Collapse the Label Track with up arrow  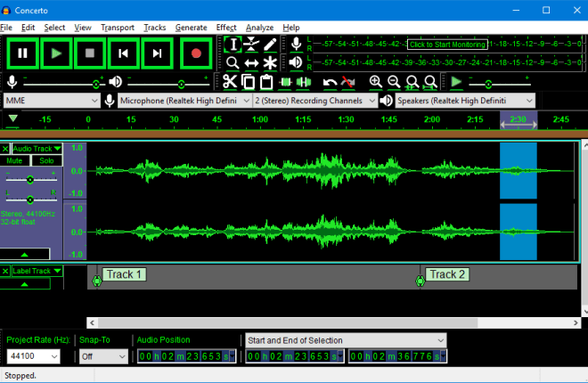click(x=25, y=284)
